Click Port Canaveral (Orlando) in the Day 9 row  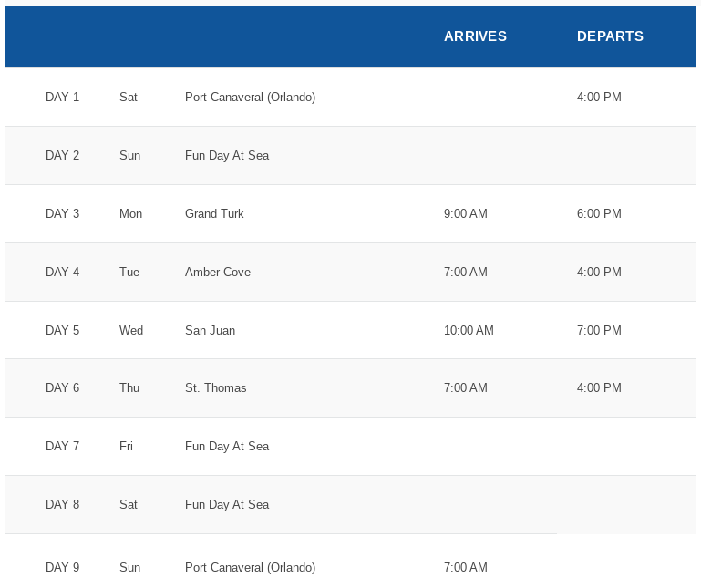(250, 568)
